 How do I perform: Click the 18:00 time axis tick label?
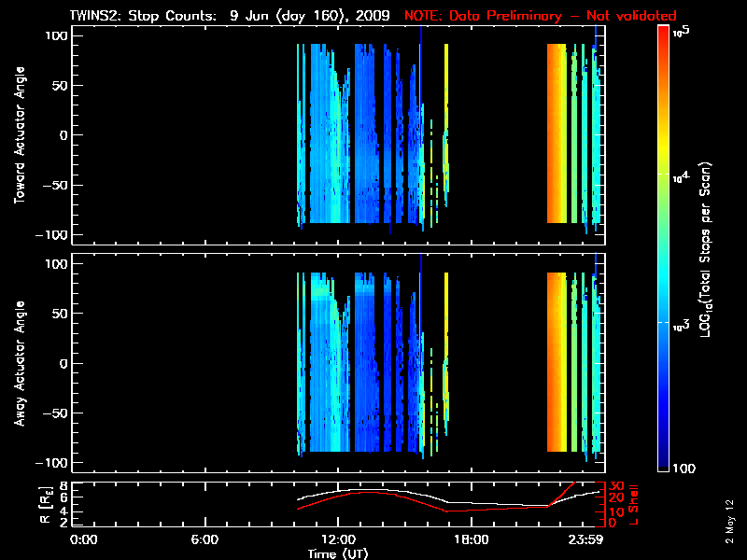pos(472,539)
